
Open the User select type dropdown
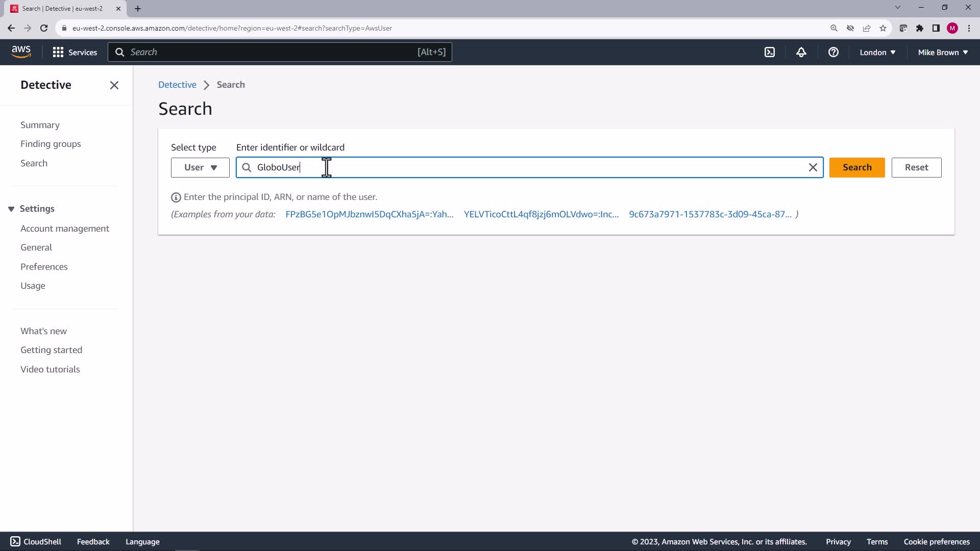tap(200, 167)
